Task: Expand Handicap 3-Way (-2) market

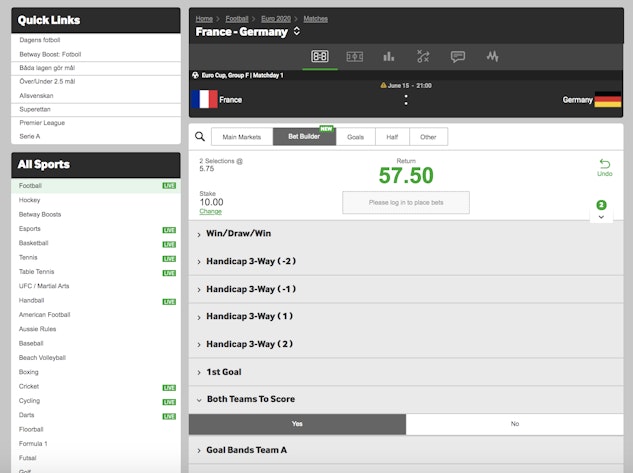Action: pyautogui.click(x=406, y=262)
